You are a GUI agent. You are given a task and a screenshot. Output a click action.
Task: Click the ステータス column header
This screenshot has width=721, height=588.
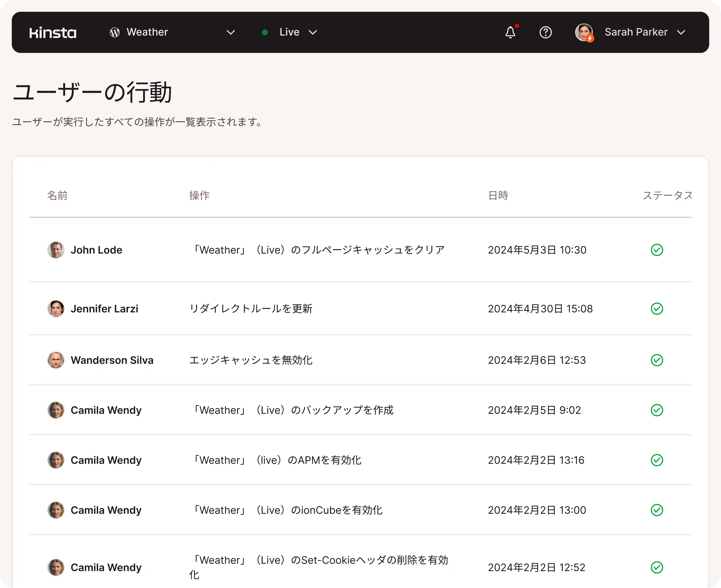coord(667,195)
